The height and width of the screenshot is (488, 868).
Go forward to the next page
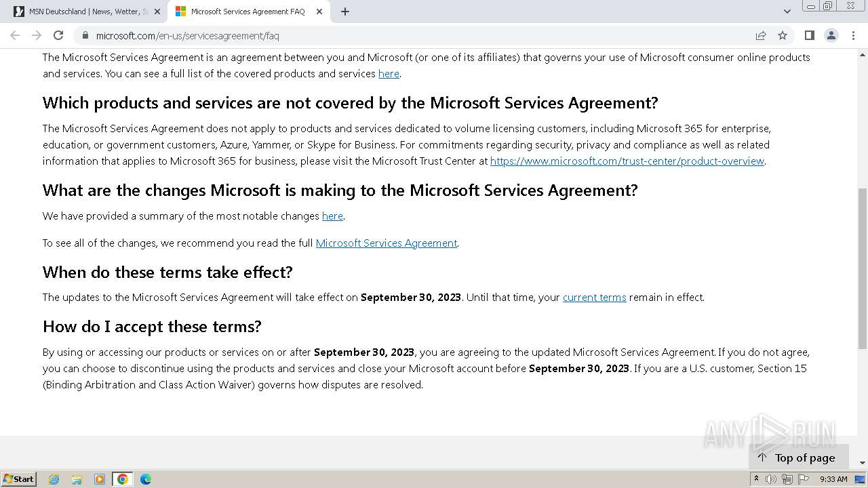pos(37,35)
